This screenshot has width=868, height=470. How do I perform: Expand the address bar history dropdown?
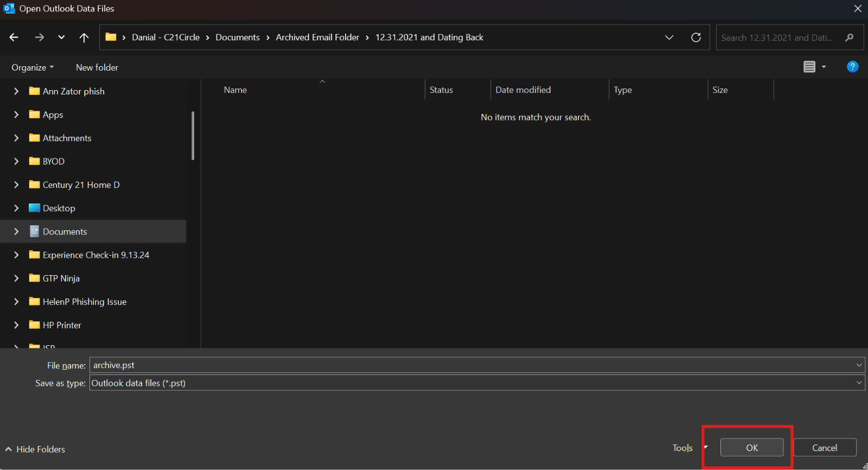[x=669, y=37]
